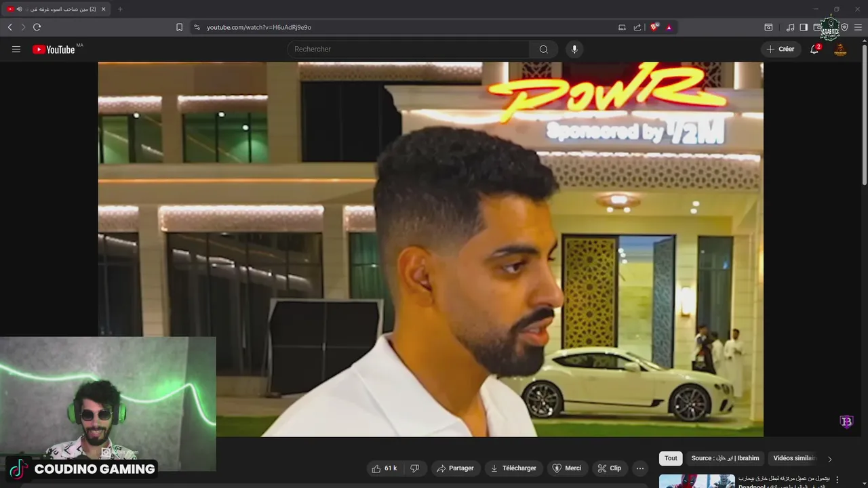Submit search with magnifying glass button
The image size is (868, 488).
pyautogui.click(x=543, y=49)
